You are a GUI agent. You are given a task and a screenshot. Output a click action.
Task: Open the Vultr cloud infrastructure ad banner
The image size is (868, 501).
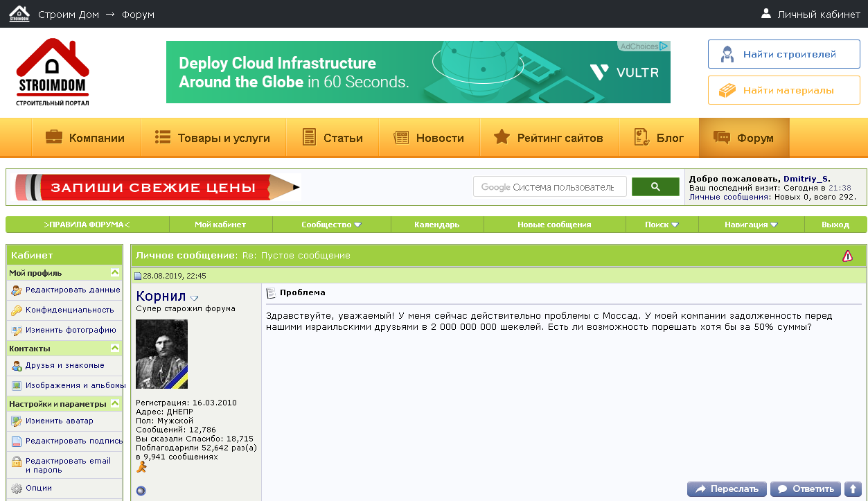418,72
